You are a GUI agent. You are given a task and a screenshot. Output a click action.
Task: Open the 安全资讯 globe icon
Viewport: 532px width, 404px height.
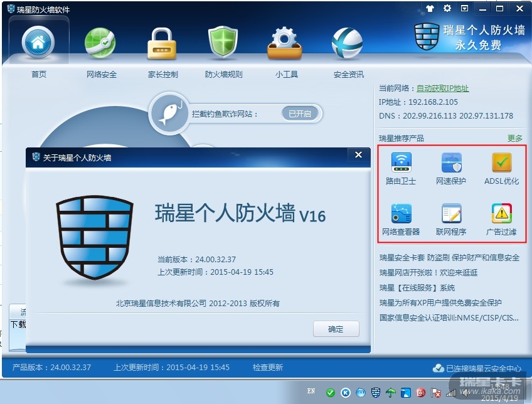coord(347,43)
